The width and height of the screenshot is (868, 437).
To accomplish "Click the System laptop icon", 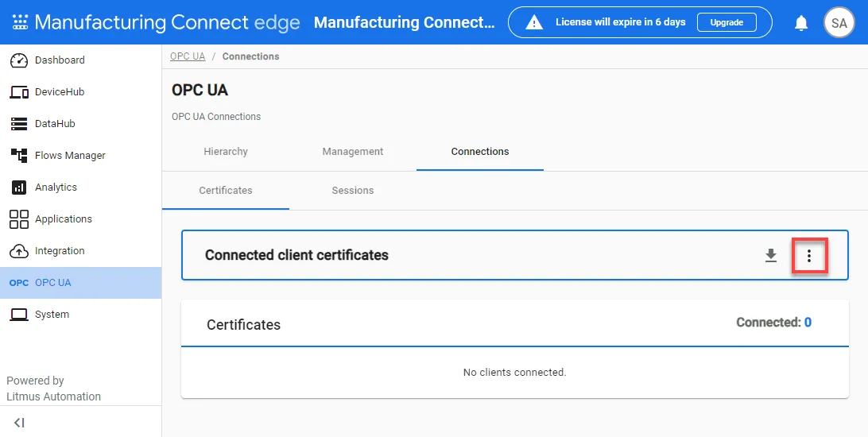I will point(19,315).
